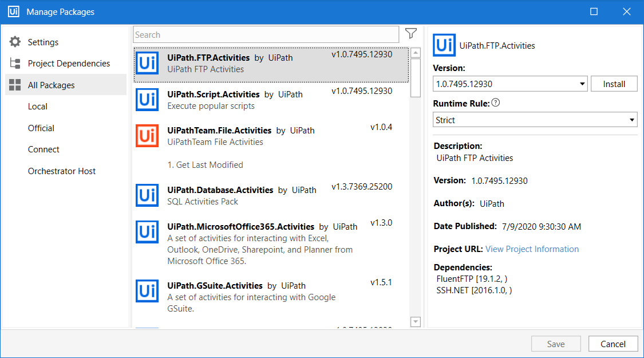Click the '1. Get Last Modified' text

(206, 165)
